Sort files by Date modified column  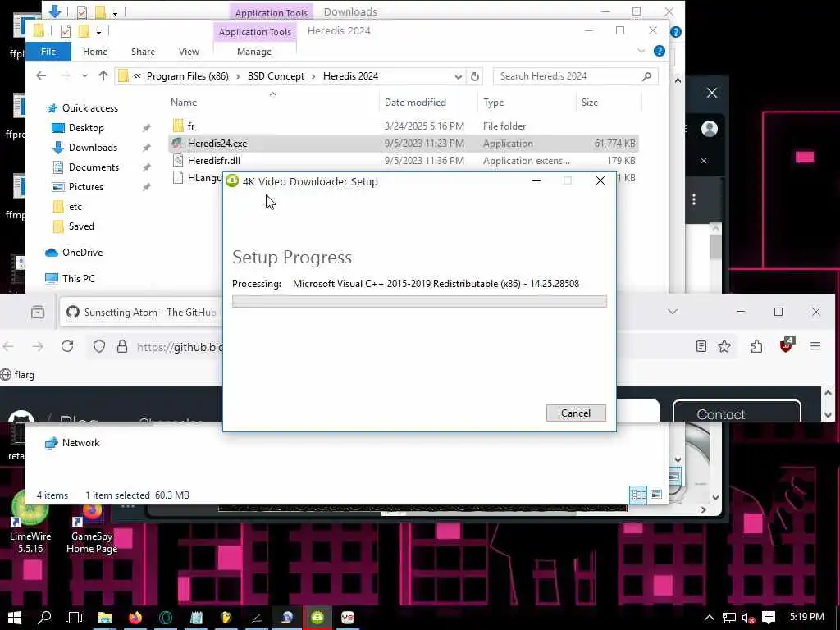pos(415,103)
